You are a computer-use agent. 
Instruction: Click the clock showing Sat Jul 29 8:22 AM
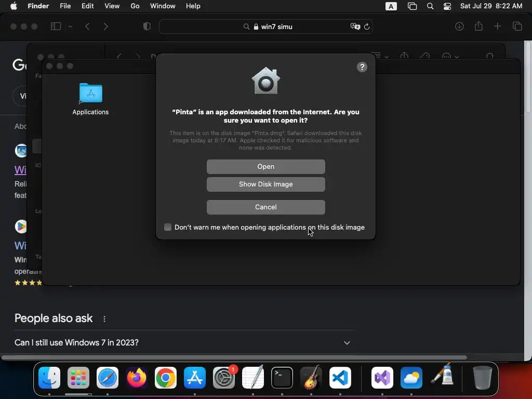(491, 6)
